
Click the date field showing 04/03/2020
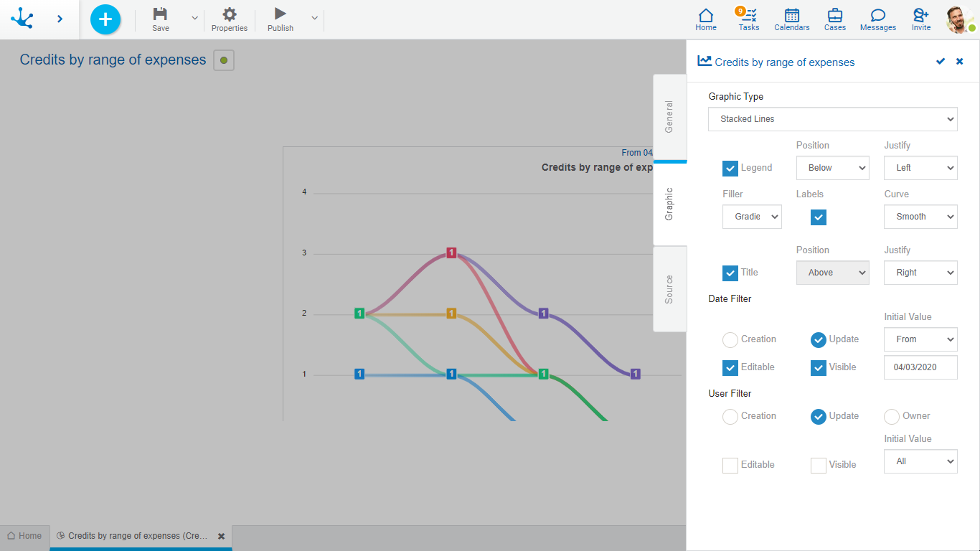pyautogui.click(x=920, y=367)
